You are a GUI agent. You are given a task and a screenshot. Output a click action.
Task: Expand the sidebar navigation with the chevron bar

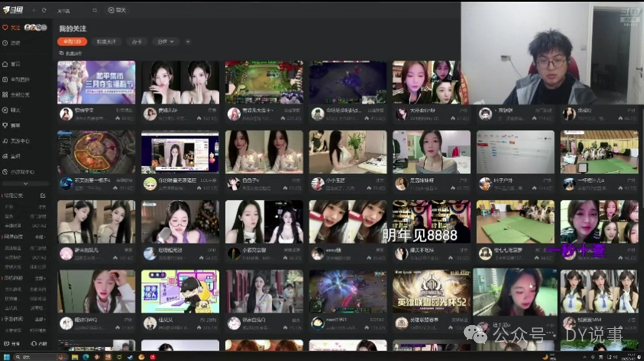26,183
